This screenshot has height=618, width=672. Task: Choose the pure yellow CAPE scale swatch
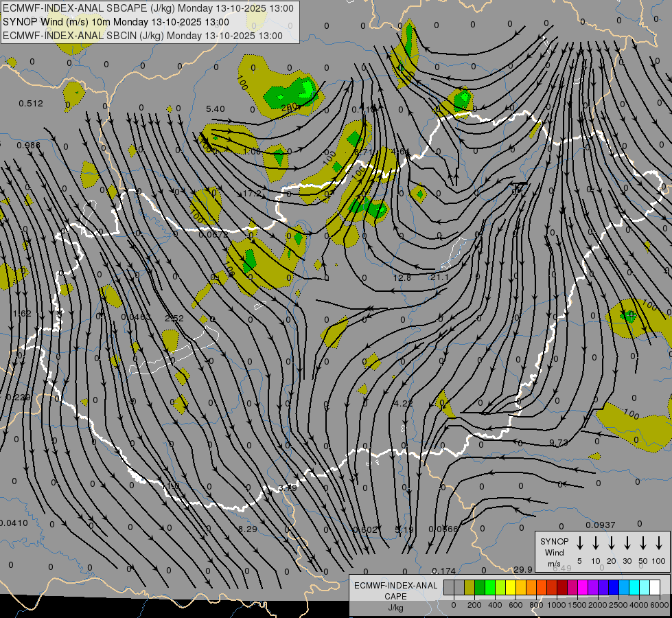coord(511,587)
